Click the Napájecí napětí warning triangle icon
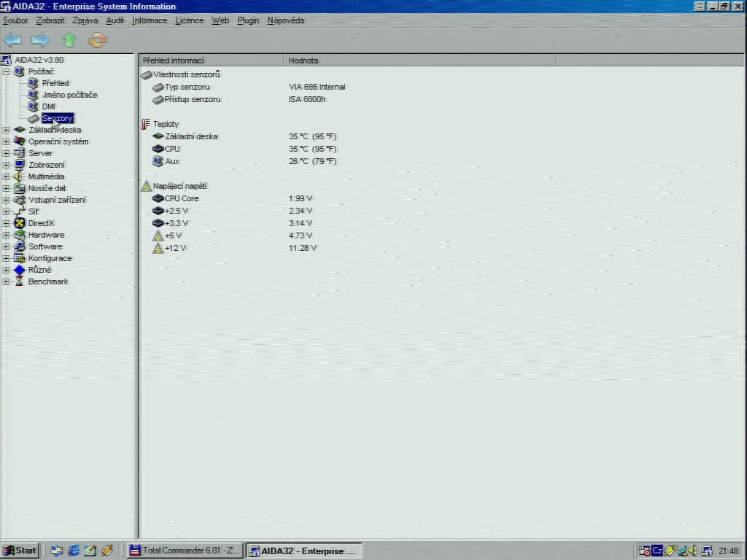The width and height of the screenshot is (747, 560). [146, 186]
